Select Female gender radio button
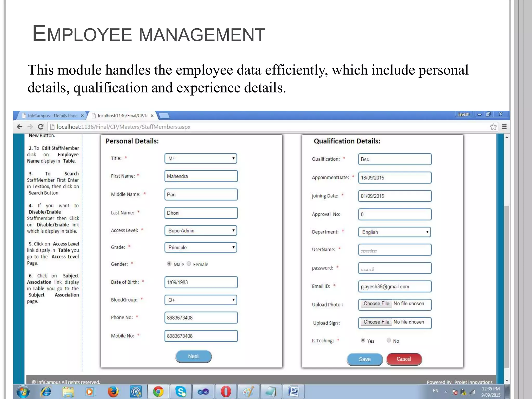The height and width of the screenshot is (399, 532). coord(189,264)
